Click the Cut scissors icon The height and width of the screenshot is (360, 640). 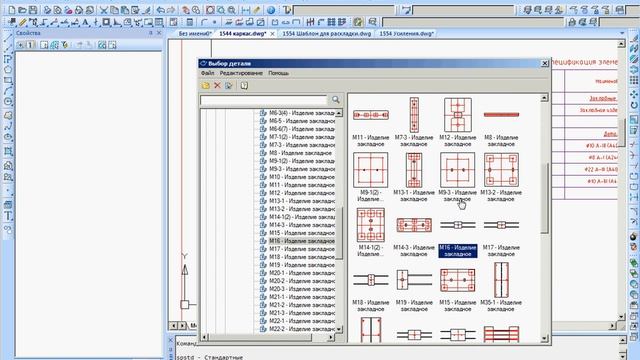104,10
